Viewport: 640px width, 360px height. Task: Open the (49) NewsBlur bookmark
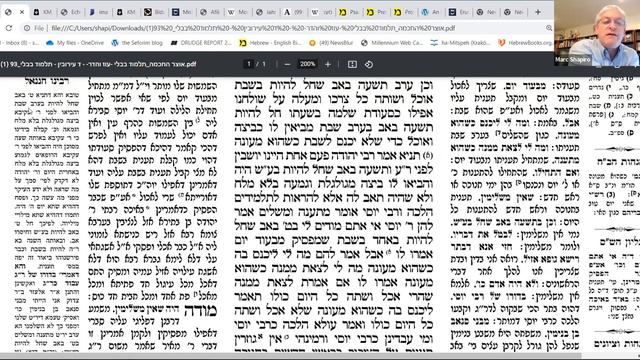click(x=331, y=42)
